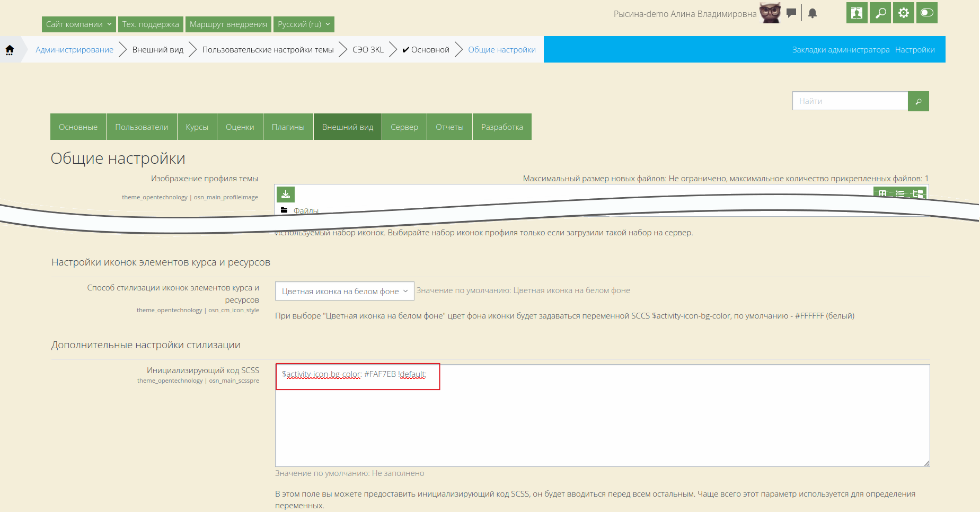Open the icon style select Цветная иконка
980x512 pixels.
345,291
